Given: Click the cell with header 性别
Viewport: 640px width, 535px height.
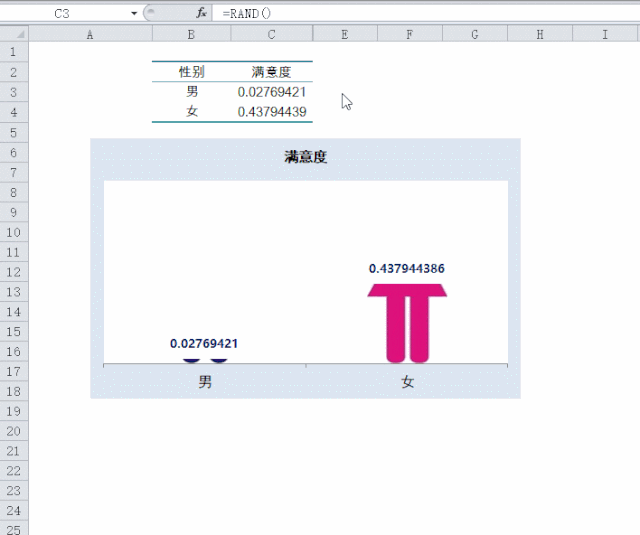Looking at the screenshot, I should point(191,72).
